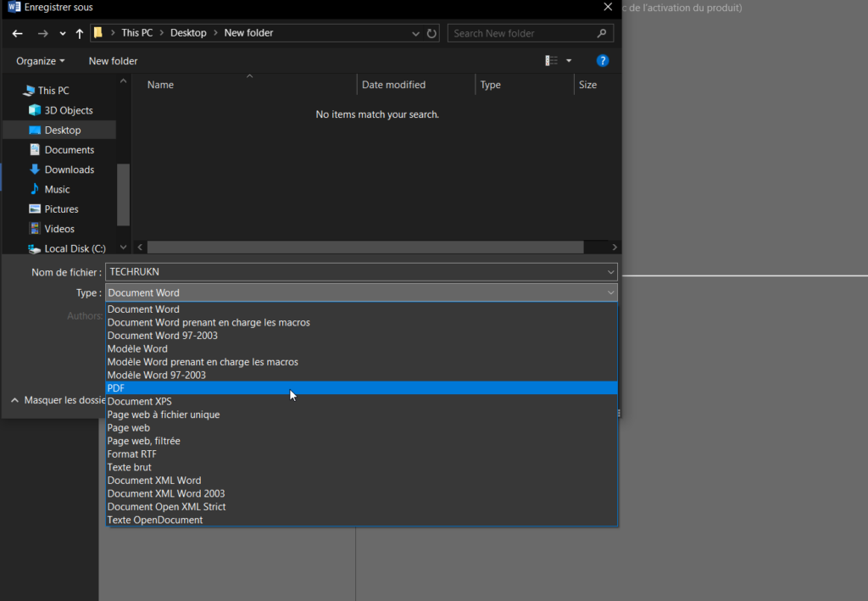This screenshot has height=601, width=868.
Task: Click the Pictures icon
Action: click(35, 209)
